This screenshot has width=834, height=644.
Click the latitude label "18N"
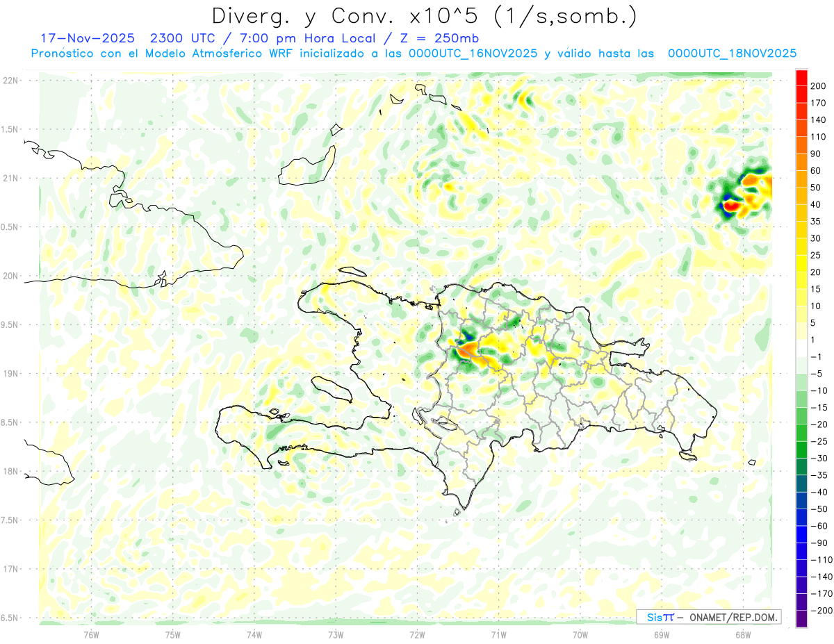10,471
